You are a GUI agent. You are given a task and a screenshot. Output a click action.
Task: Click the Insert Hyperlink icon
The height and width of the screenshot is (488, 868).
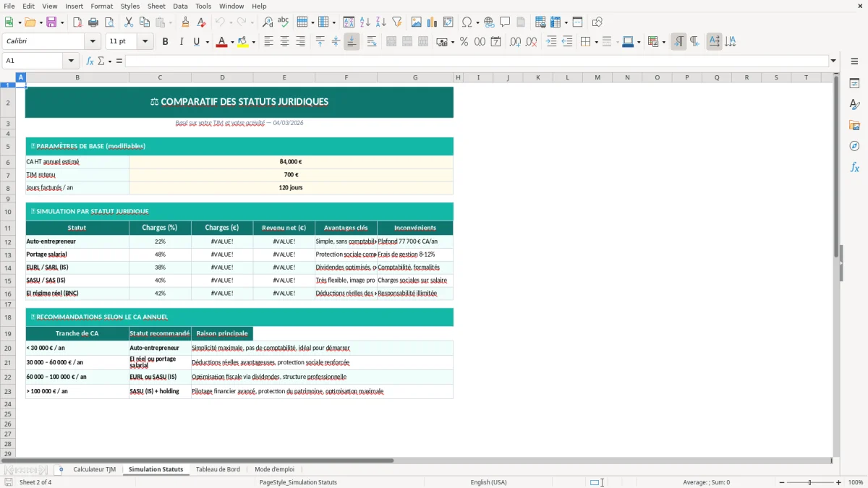[x=489, y=22]
